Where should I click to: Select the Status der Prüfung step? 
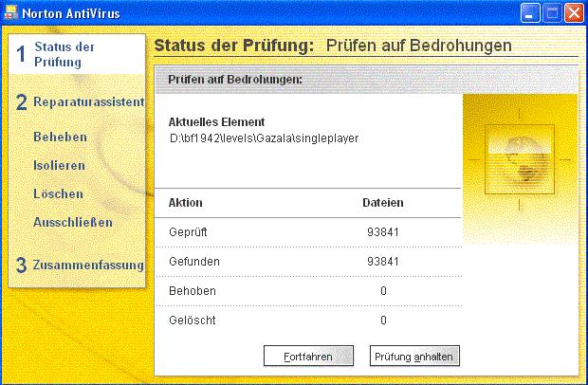63,54
